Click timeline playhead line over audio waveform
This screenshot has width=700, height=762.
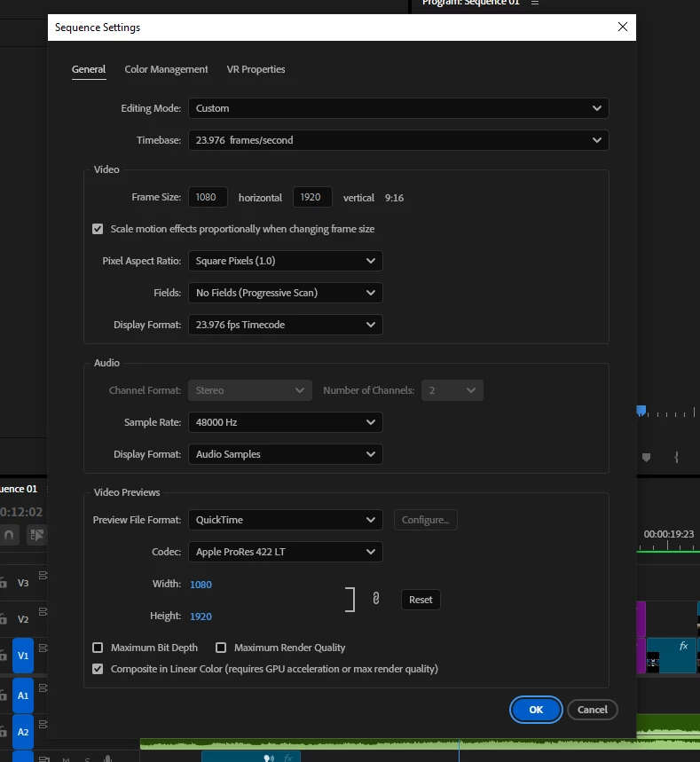(x=459, y=744)
